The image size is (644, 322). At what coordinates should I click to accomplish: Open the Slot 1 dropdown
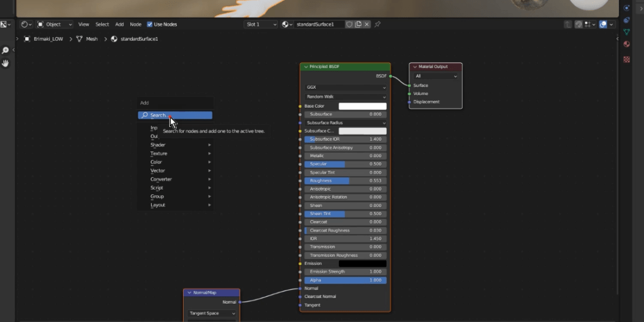261,25
